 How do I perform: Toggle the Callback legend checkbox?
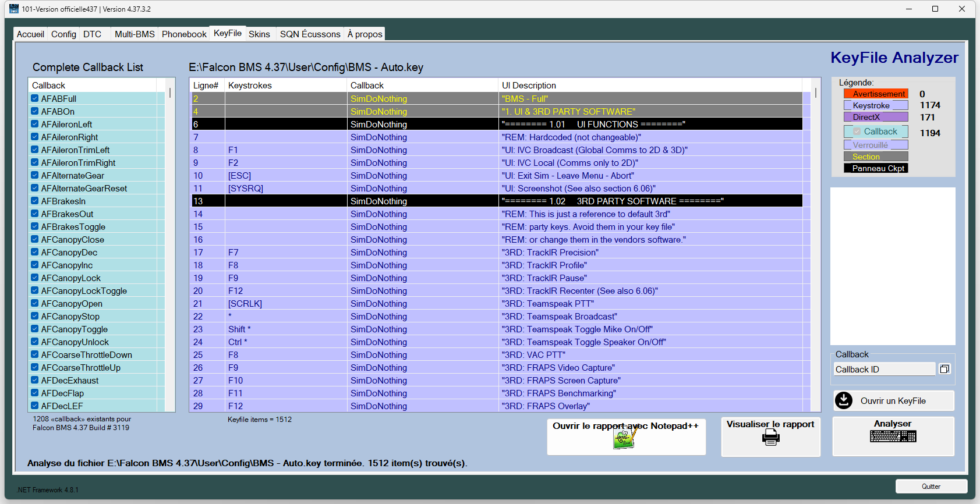857,132
